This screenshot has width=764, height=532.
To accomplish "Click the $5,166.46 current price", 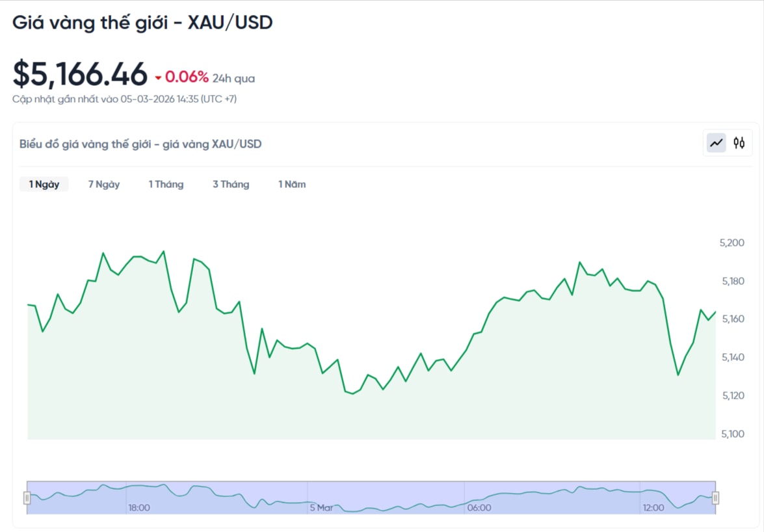I will tap(81, 75).
